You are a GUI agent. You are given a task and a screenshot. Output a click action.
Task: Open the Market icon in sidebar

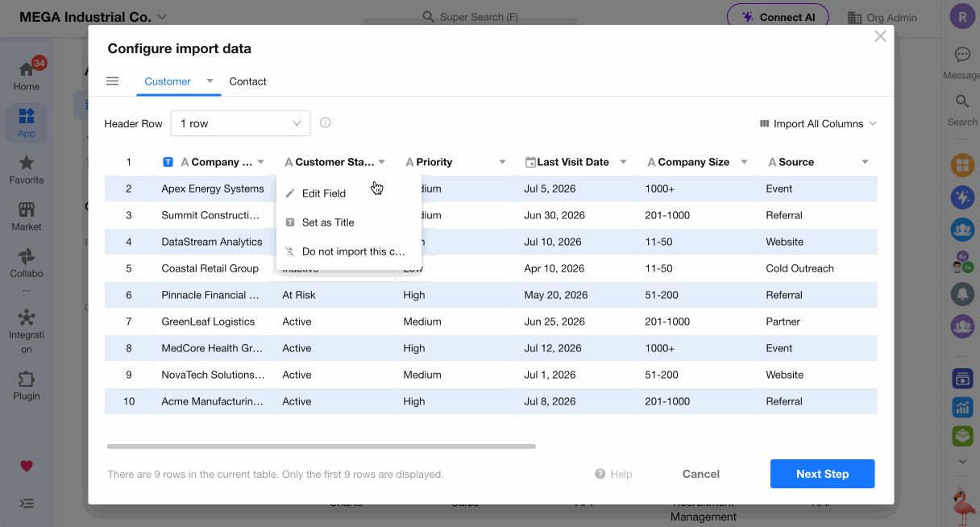click(x=27, y=210)
